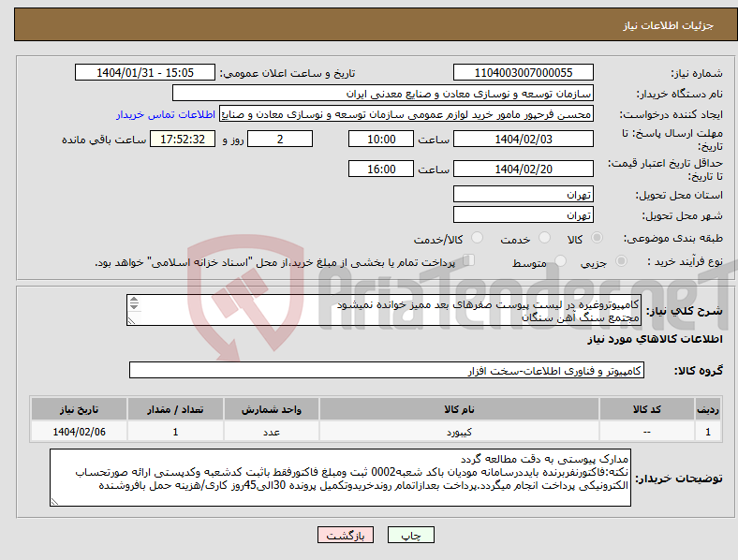Click the اطلاعات کالاهای مورد نیاز heading
738x560 pixels.
click(x=656, y=339)
